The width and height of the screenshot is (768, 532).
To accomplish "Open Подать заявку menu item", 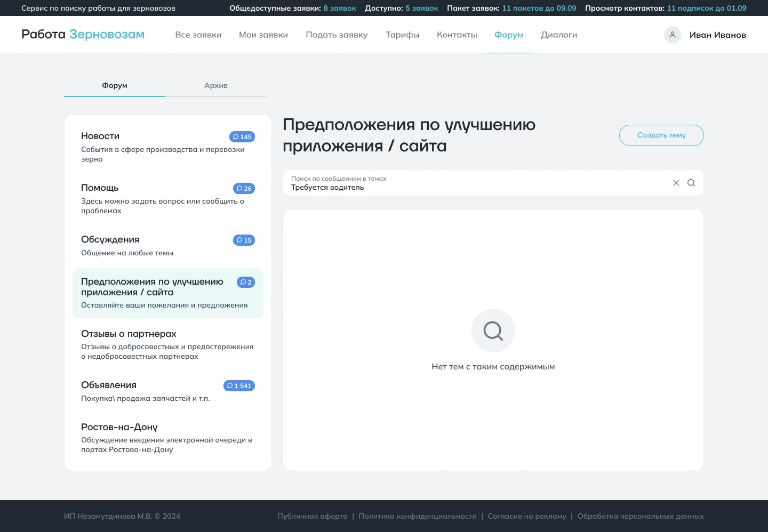I will [337, 35].
